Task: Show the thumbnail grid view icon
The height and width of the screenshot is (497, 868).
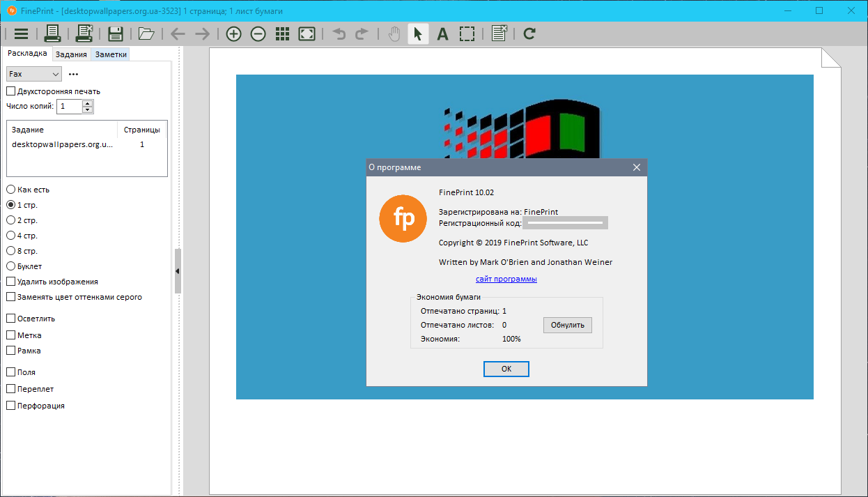Action: click(282, 33)
